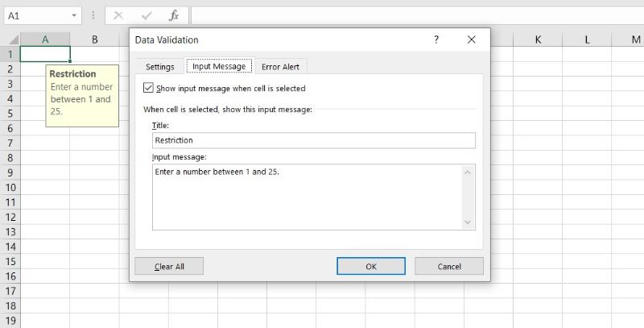Open the Error Alert tab

280,67
